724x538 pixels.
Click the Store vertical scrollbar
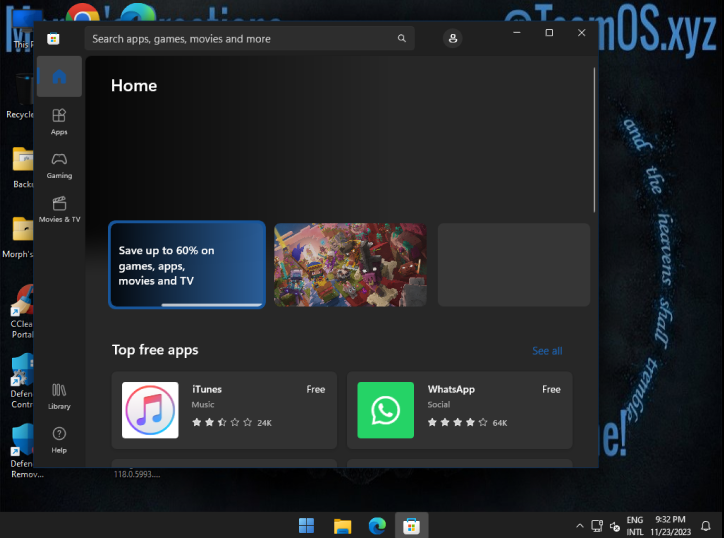[594, 140]
